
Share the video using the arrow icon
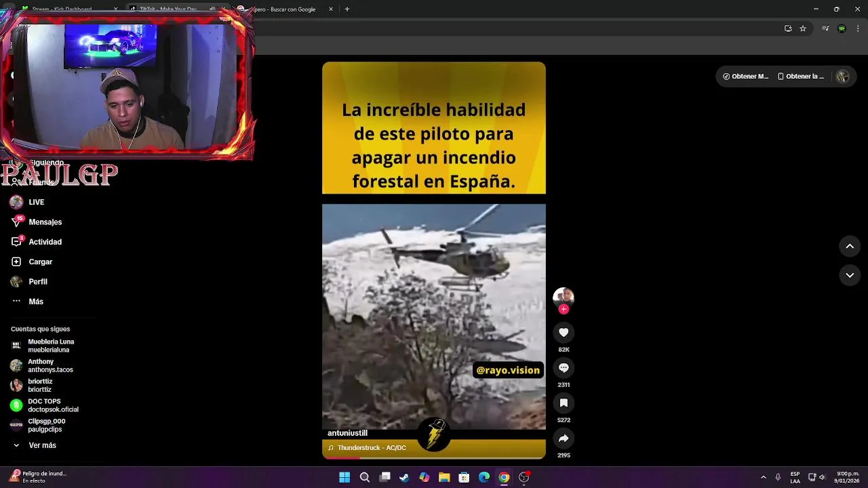pos(564,438)
